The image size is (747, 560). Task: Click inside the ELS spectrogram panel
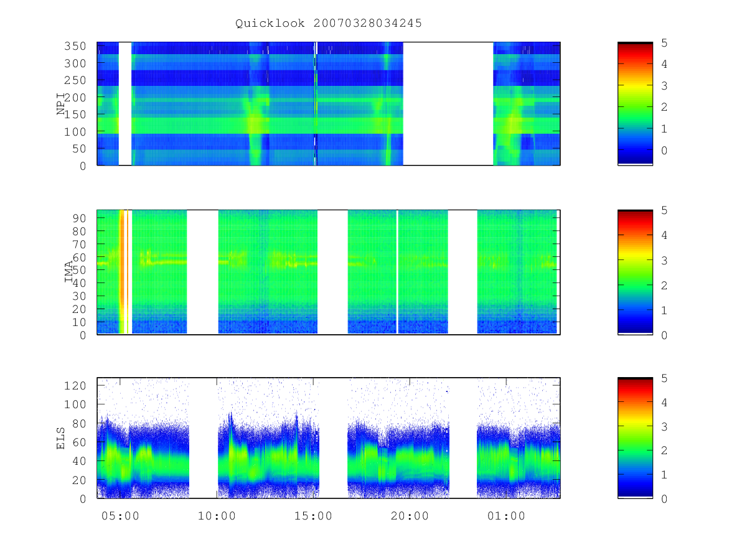[x=329, y=438]
